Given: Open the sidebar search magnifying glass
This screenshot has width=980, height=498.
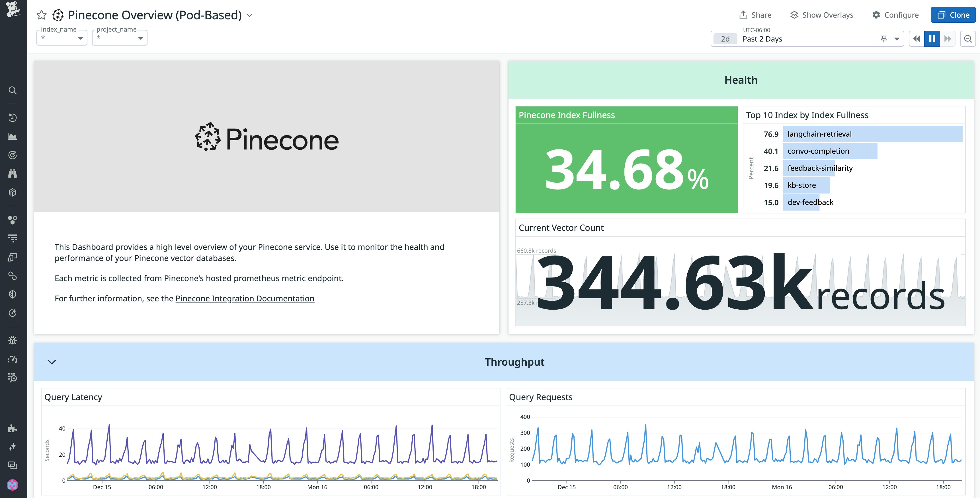Looking at the screenshot, I should [x=13, y=90].
